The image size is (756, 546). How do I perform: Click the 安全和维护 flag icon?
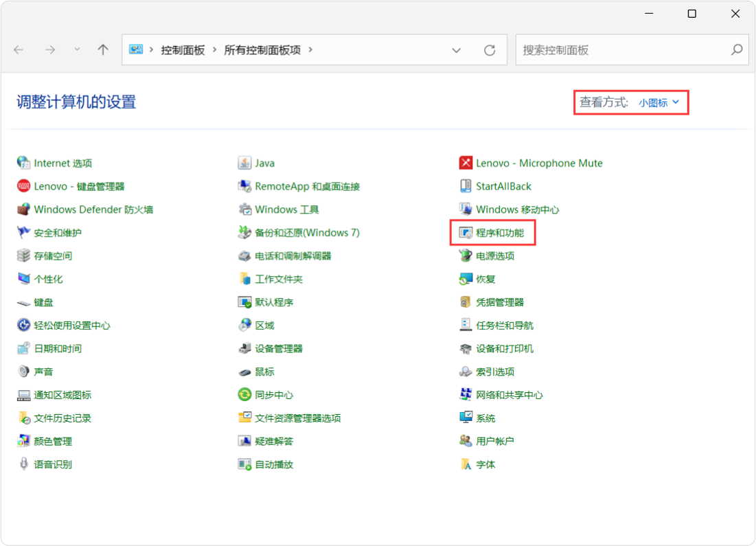pos(23,233)
